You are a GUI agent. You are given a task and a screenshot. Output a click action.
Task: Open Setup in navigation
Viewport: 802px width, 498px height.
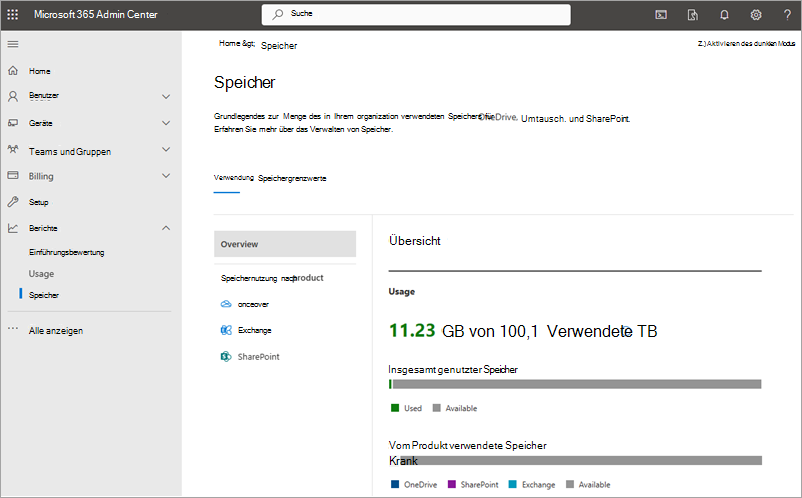pyautogui.click(x=38, y=202)
